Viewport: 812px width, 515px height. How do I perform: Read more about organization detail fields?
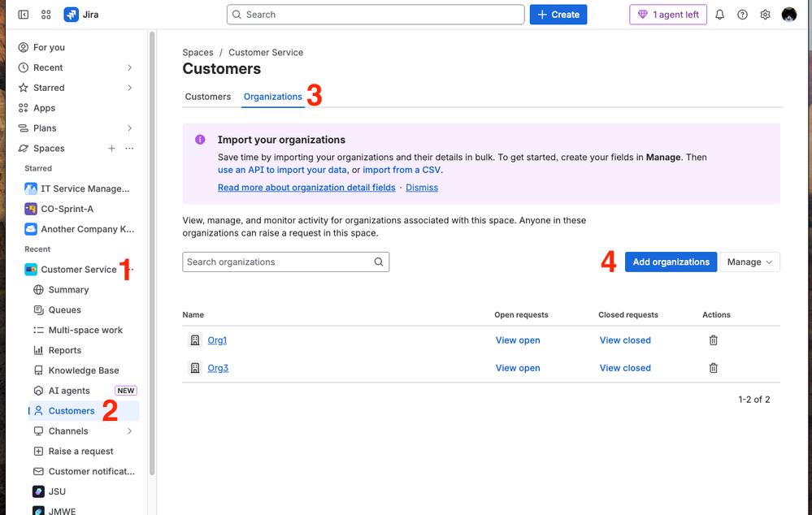306,188
